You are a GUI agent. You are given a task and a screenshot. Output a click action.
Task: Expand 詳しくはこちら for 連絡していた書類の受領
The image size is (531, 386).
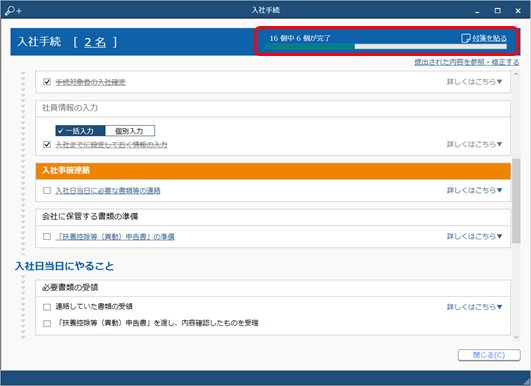474,307
